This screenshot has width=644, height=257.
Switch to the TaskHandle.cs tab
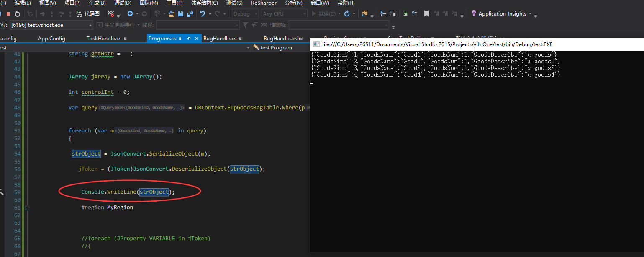tap(104, 38)
